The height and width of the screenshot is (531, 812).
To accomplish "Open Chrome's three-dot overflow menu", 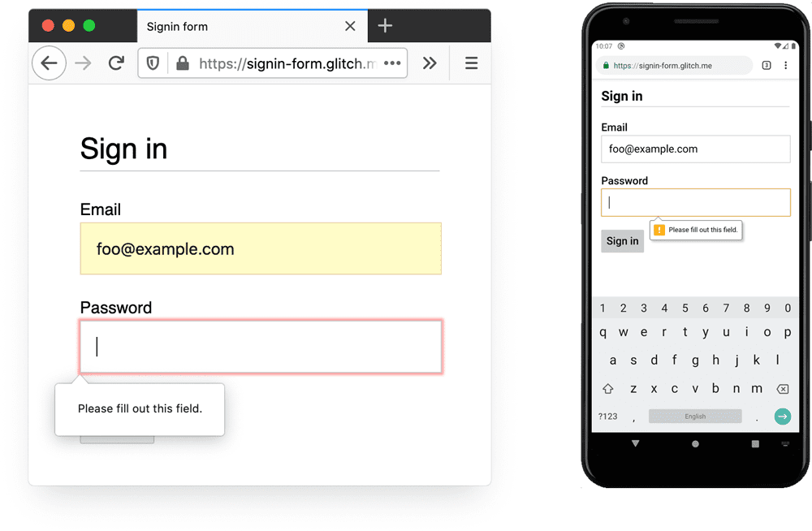I will click(785, 65).
